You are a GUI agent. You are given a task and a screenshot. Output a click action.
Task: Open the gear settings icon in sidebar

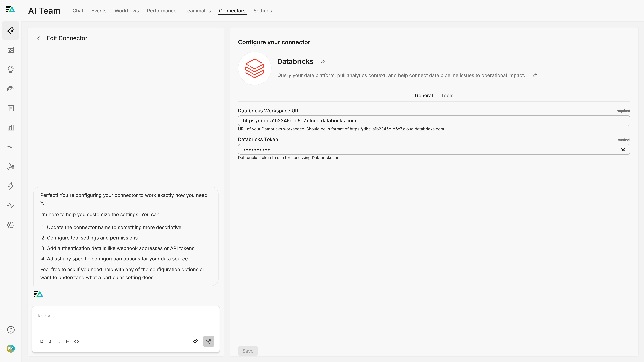click(11, 225)
